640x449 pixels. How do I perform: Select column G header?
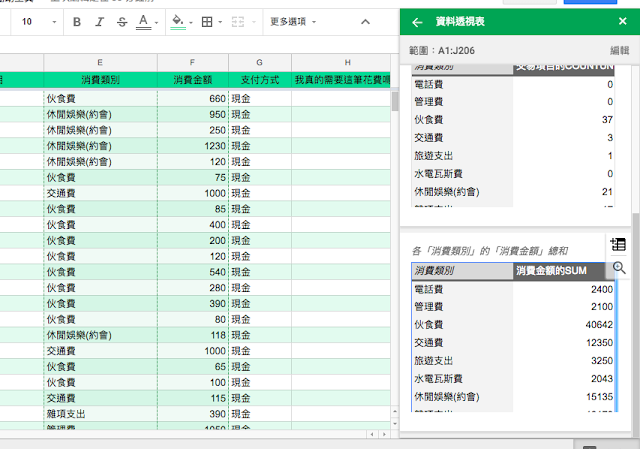pos(260,62)
